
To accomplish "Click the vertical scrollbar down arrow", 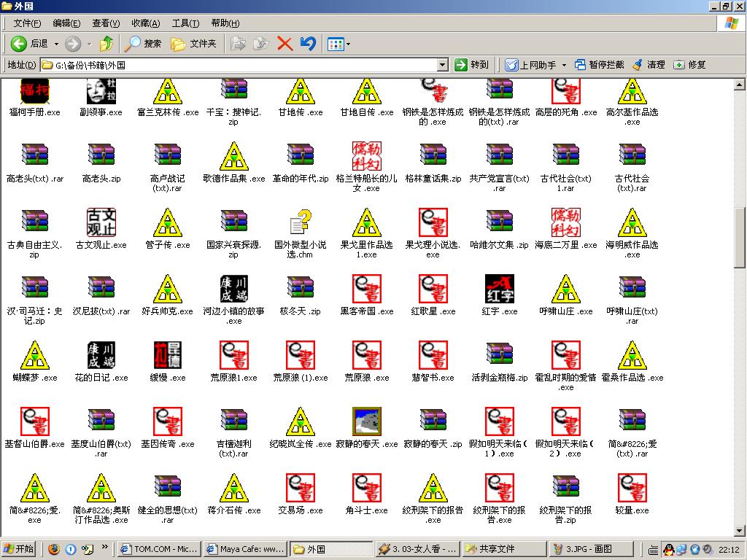I will [x=740, y=530].
